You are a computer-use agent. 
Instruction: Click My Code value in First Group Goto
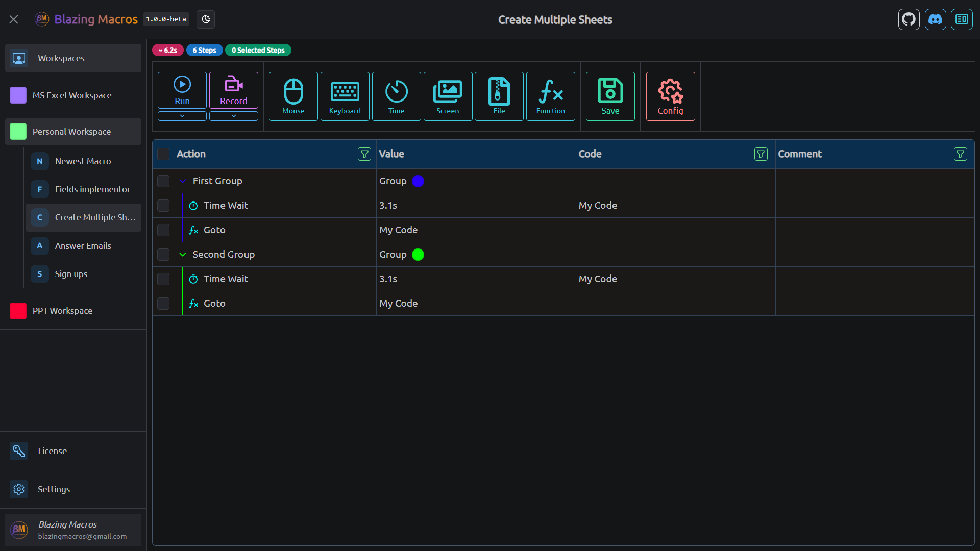[x=398, y=230]
